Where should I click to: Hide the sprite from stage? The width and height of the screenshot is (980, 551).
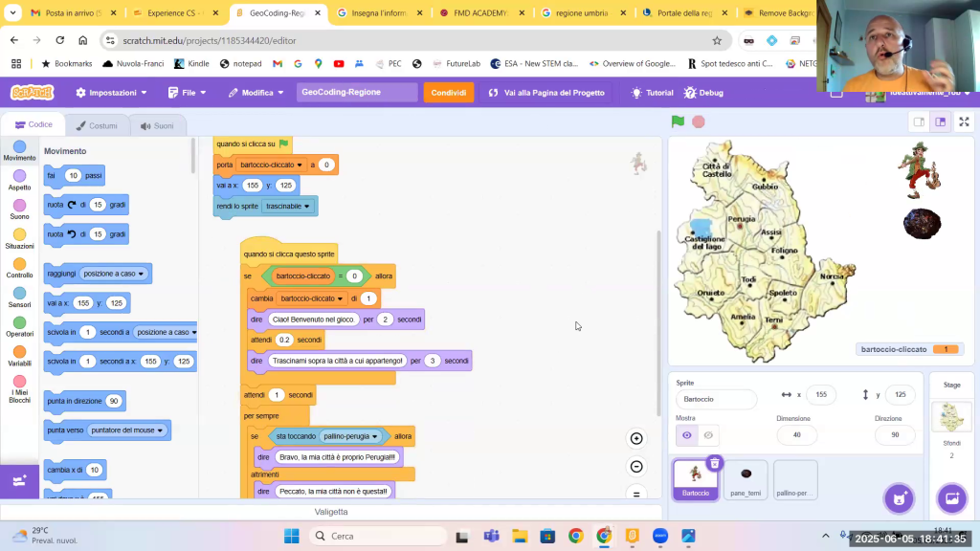(x=708, y=435)
